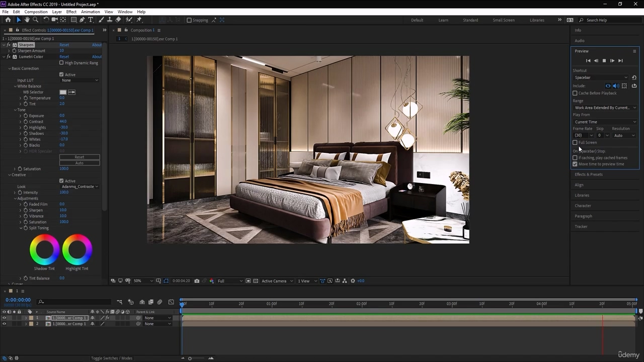Check Cache Before Playback option
Image resolution: width=644 pixels, height=362 pixels.
coord(575,93)
